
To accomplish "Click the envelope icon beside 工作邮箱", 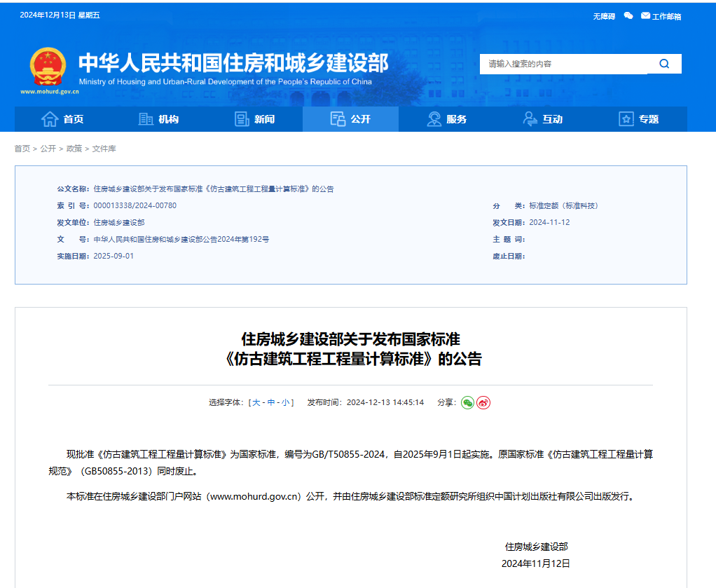I will (x=645, y=15).
